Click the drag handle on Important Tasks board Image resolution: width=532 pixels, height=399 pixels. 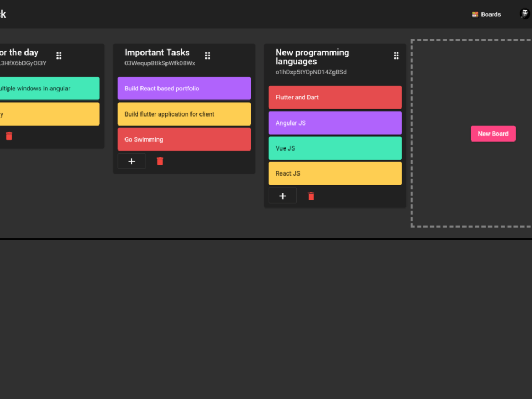[x=207, y=56]
